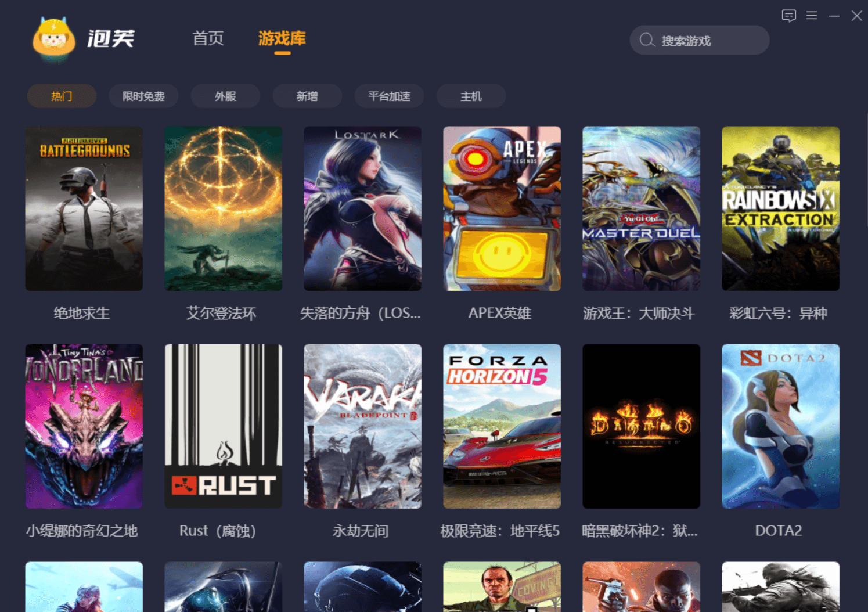The image size is (868, 612).
Task: Click the 搜索游戏 search field
Action: pos(700,40)
